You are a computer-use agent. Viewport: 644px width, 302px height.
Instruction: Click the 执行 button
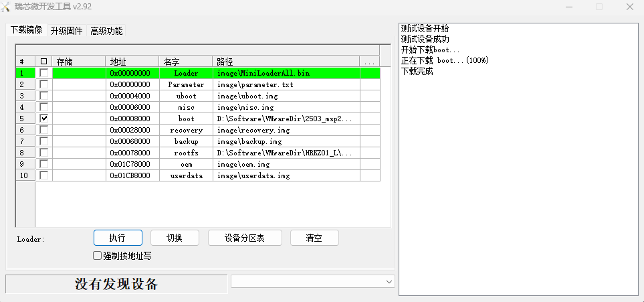(x=118, y=238)
